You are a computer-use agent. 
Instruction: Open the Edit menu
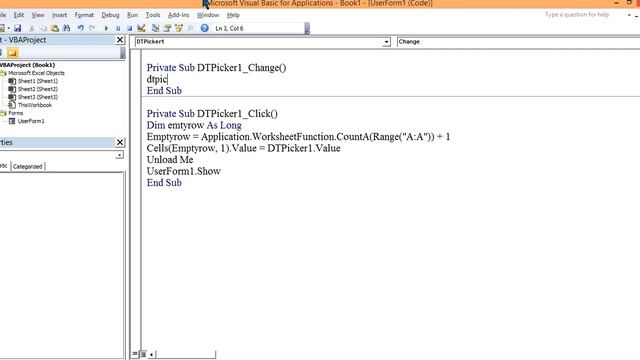tap(19, 15)
